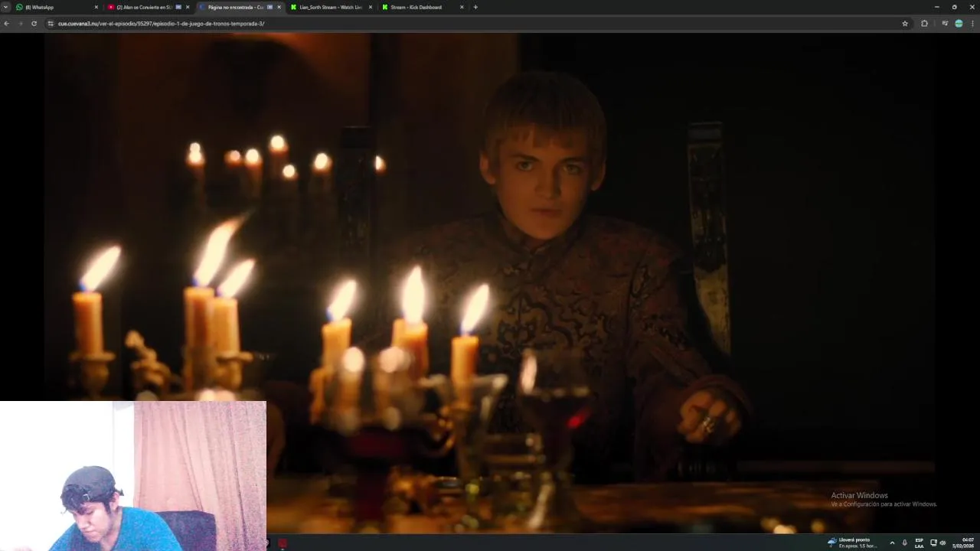Switch to 'Lian_Sorth Stream - Watch Live' tab
The height and width of the screenshot is (551, 980).
coord(330,7)
